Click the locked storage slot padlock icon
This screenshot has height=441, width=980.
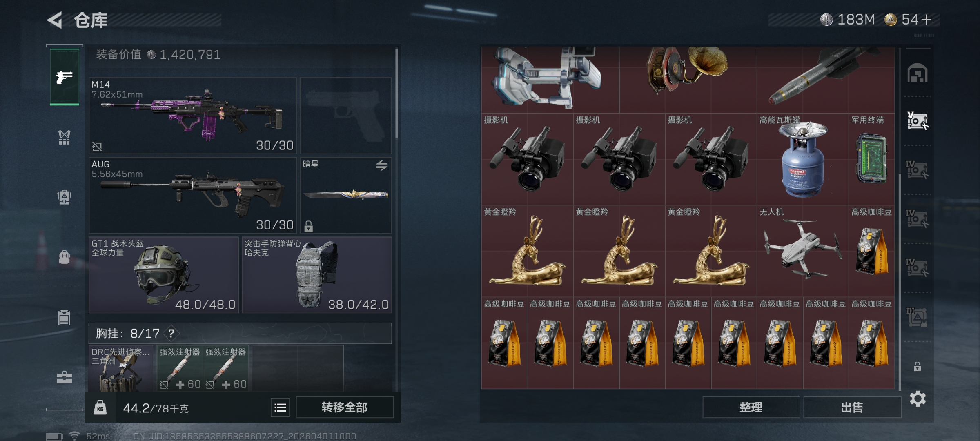(917, 366)
